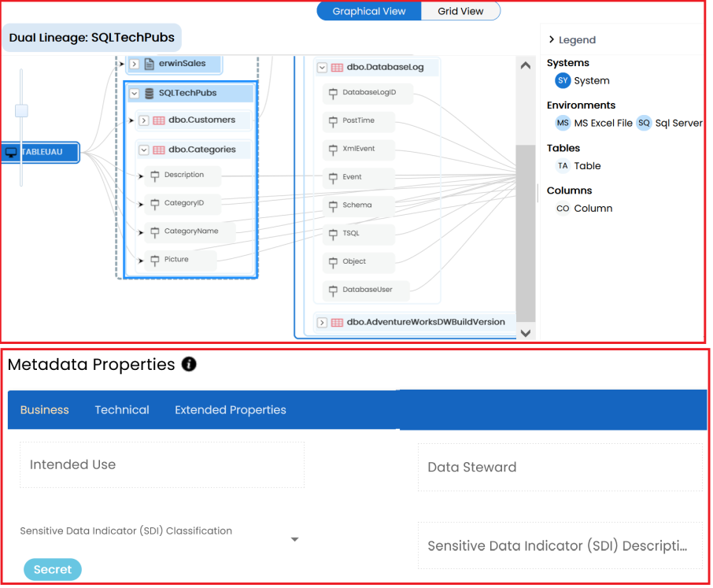Click the Intended Use field
This screenshot has height=588, width=713.
click(x=162, y=464)
